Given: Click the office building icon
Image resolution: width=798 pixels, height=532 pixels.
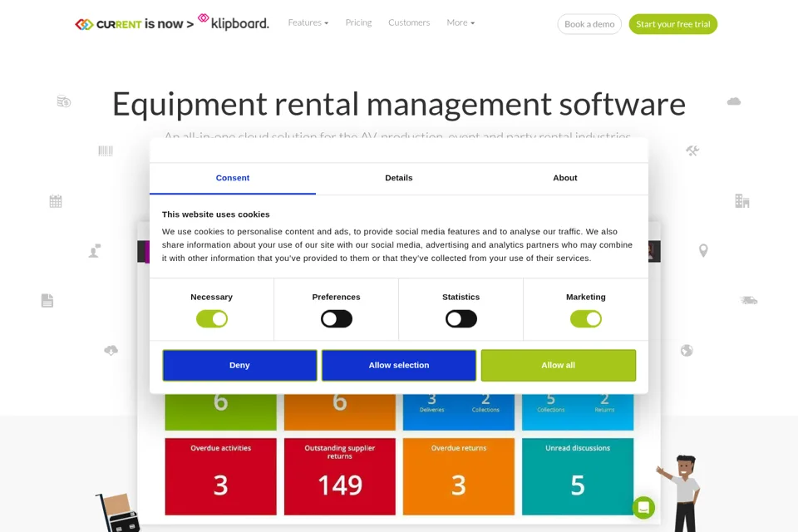Looking at the screenshot, I should tap(742, 200).
